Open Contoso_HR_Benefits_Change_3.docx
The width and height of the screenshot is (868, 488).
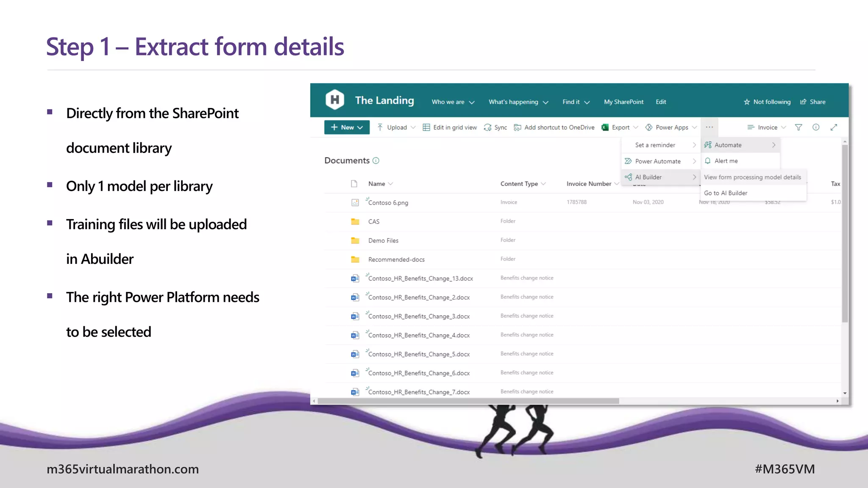(419, 316)
